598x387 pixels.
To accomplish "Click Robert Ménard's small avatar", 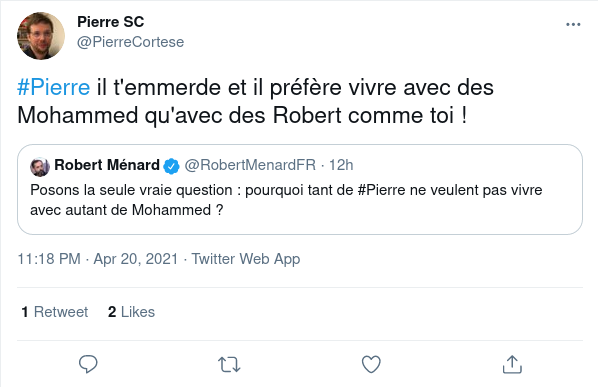I will pyautogui.click(x=40, y=167).
